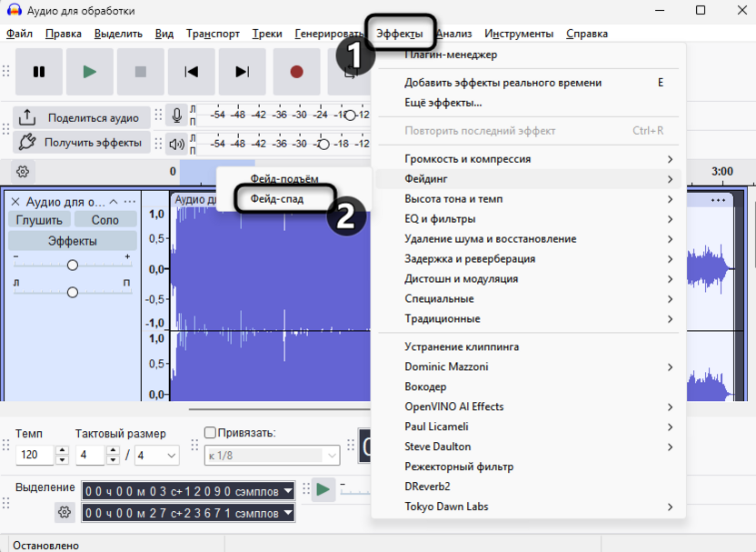
Task: Click the Получить эффекты button
Action: [x=82, y=143]
